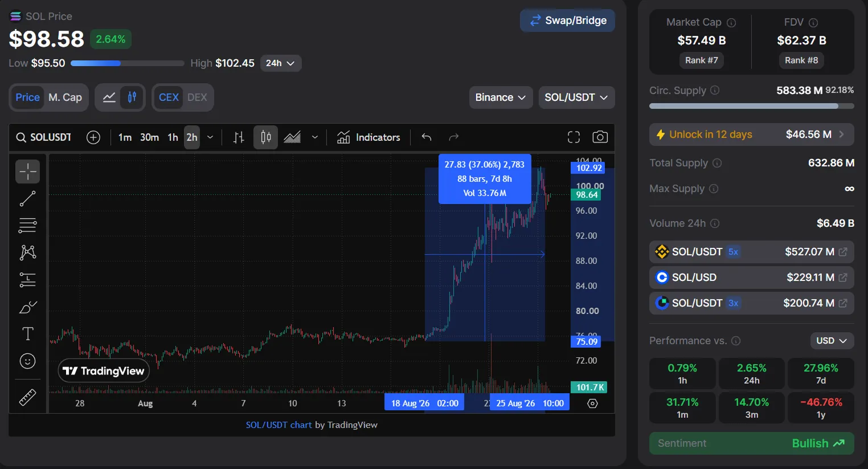Screen dimensions: 868x469
Task: Click the 14.70% 3m performance tile
Action: 752,408
